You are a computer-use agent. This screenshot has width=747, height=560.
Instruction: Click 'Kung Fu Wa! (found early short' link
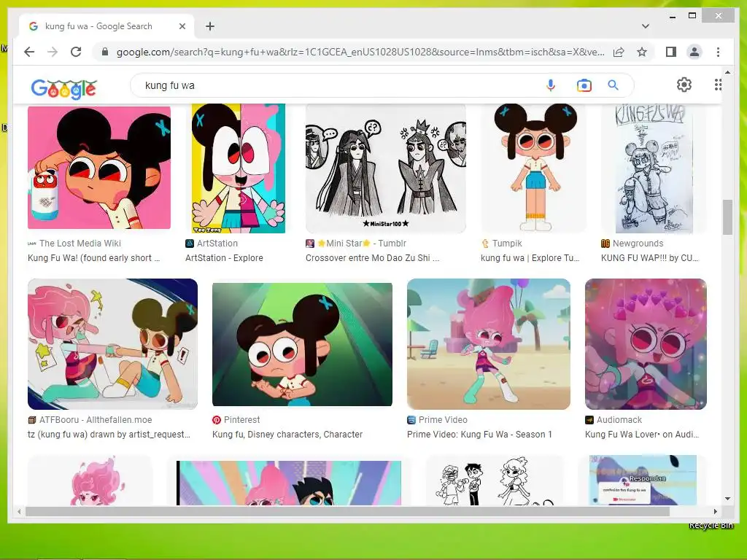pyautogui.click(x=94, y=257)
